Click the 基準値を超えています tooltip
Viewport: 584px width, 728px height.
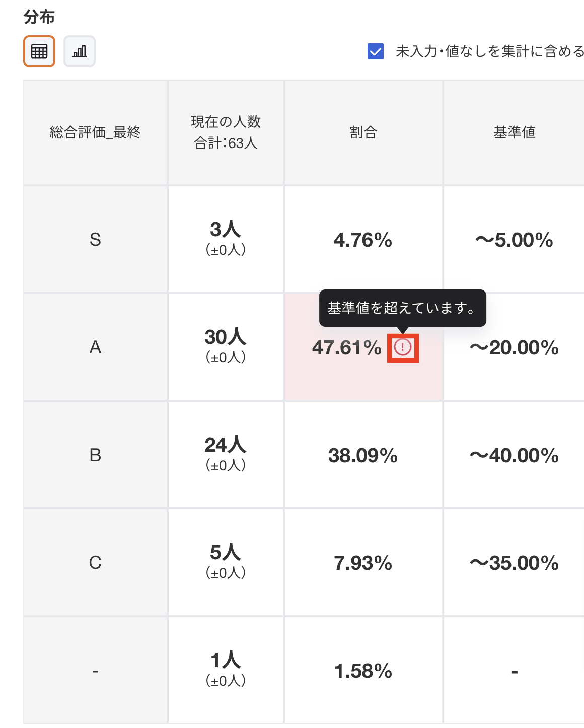402,308
